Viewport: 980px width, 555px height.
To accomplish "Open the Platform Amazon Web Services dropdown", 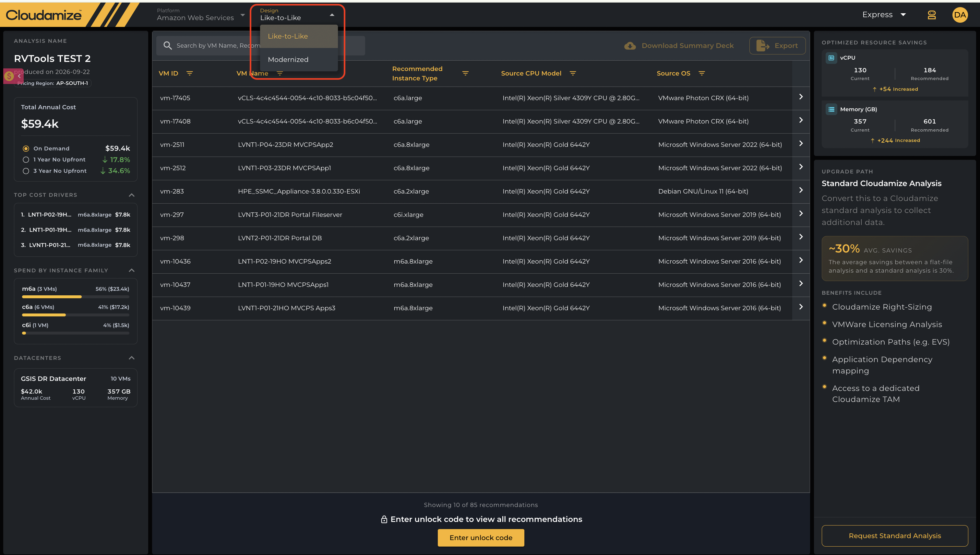I will tap(201, 15).
